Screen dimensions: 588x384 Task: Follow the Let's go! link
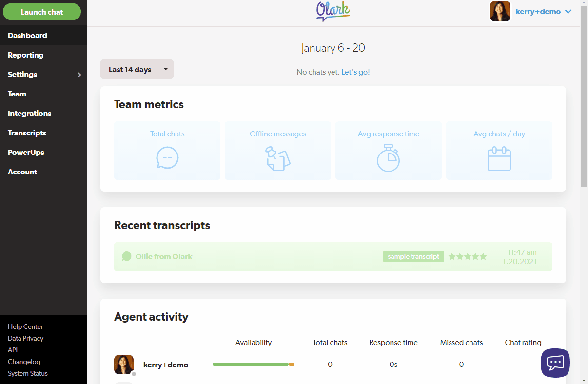pos(355,72)
